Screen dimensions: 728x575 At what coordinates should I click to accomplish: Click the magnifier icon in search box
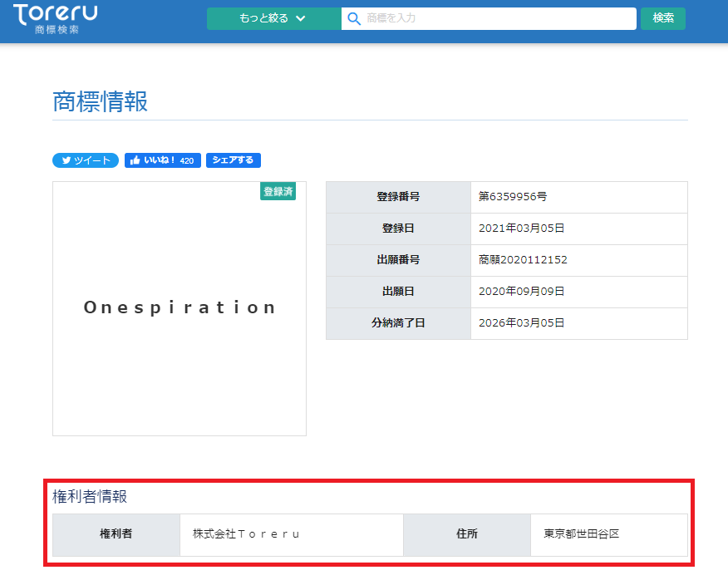click(354, 18)
